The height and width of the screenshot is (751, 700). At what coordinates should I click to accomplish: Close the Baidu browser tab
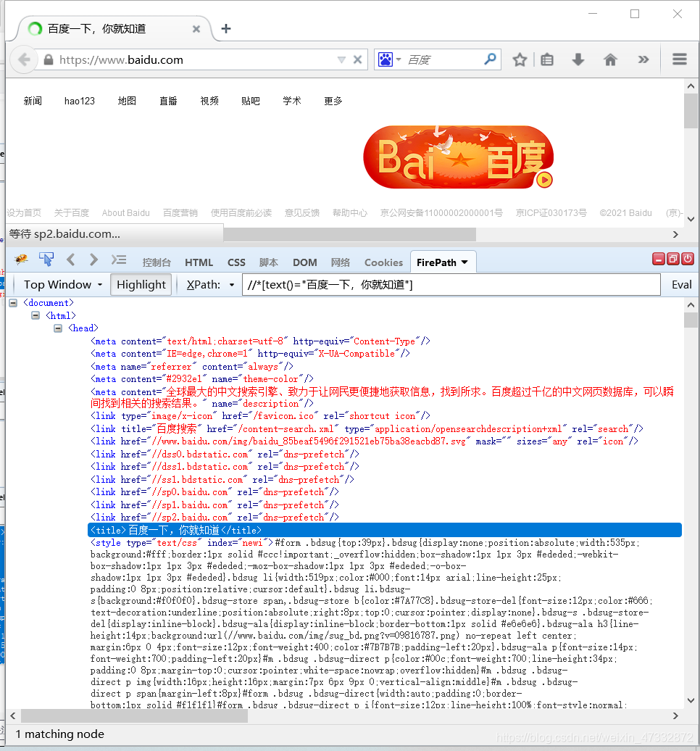click(x=196, y=29)
